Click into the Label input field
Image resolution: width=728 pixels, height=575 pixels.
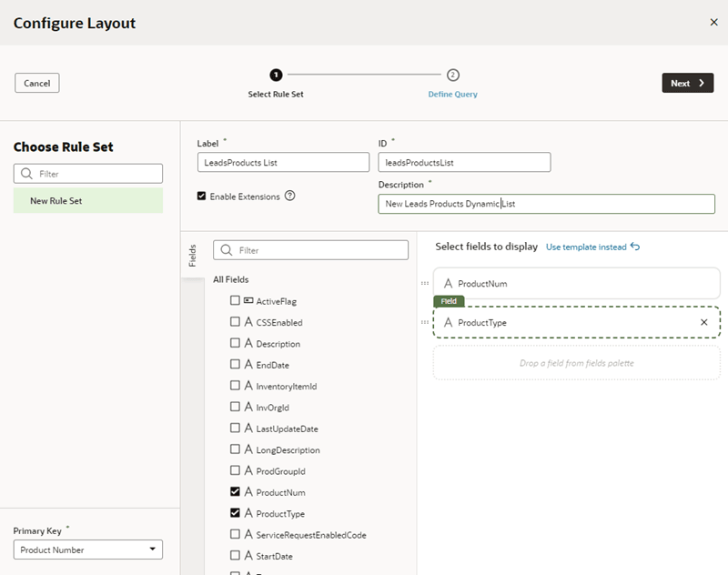click(283, 163)
